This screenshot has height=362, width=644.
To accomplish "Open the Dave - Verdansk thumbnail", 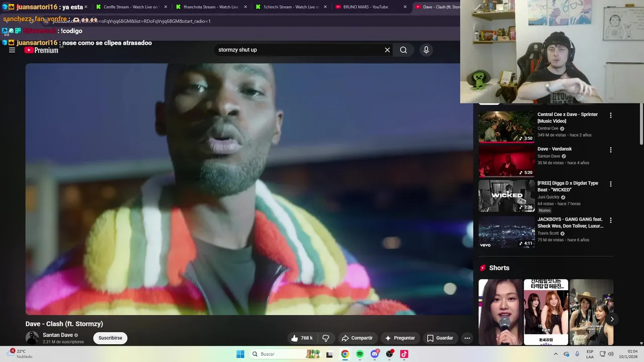I will pyautogui.click(x=507, y=161).
